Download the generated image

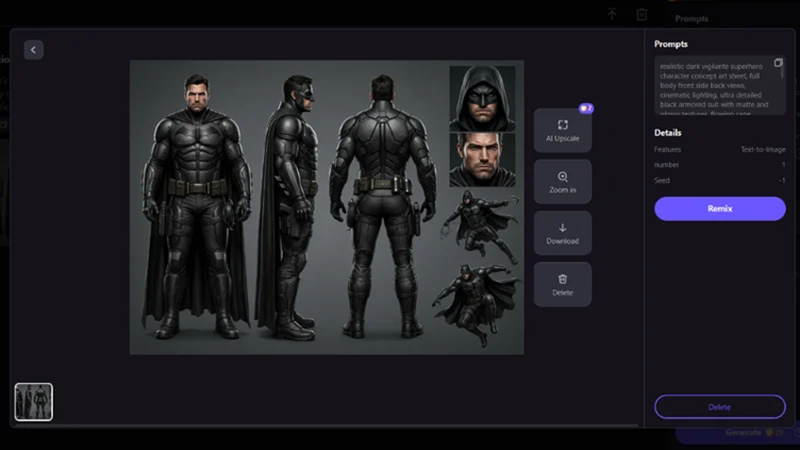tap(562, 233)
